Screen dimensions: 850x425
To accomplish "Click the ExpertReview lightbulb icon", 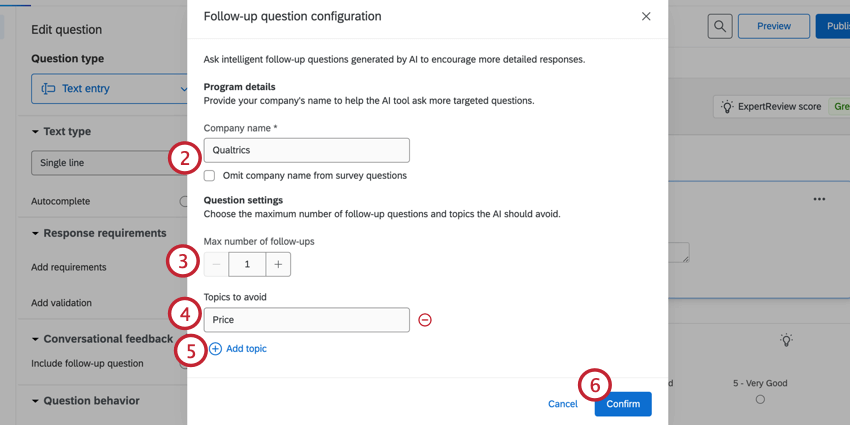I will (727, 106).
